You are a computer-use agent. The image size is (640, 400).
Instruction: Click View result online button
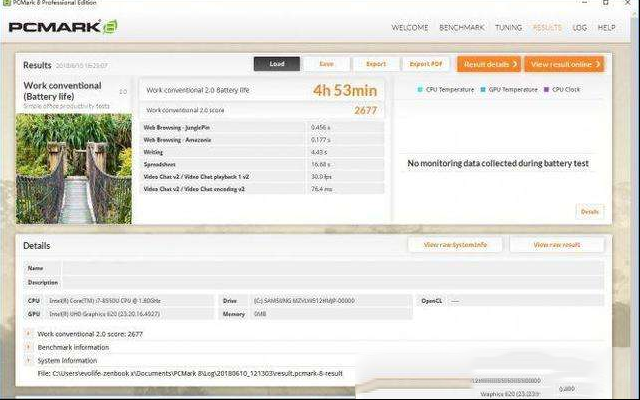[x=564, y=64]
